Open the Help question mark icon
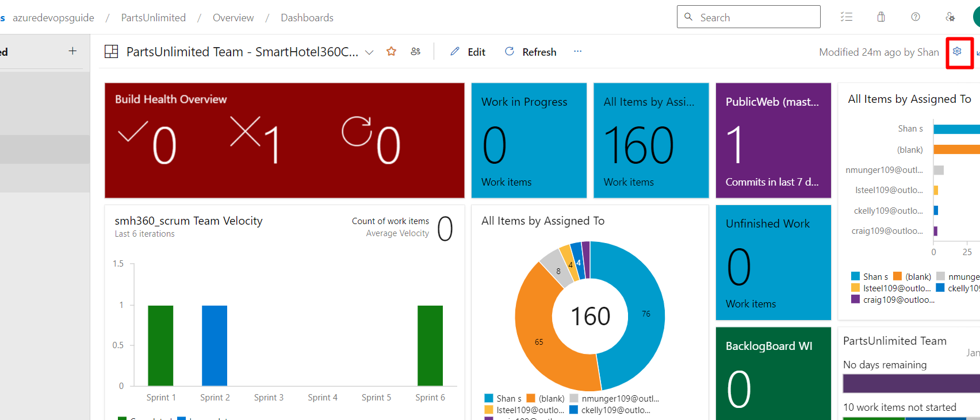The width and height of the screenshot is (980, 420). 915,17
